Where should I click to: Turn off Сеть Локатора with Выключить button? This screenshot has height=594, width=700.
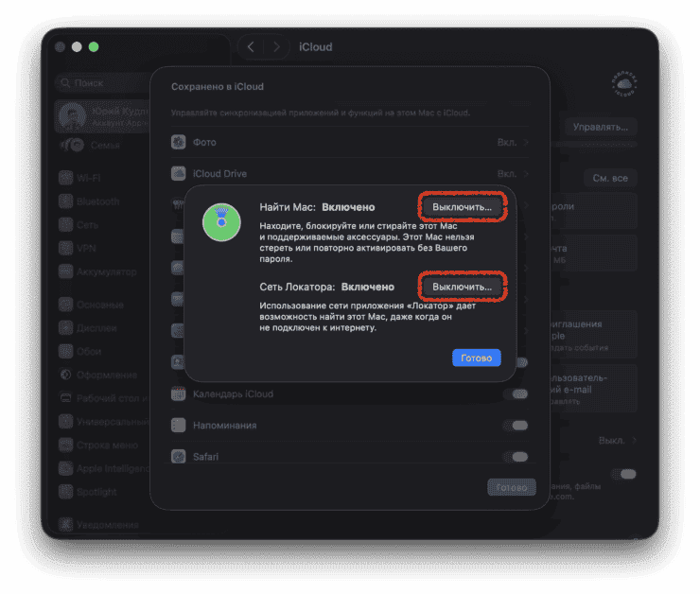click(x=462, y=287)
